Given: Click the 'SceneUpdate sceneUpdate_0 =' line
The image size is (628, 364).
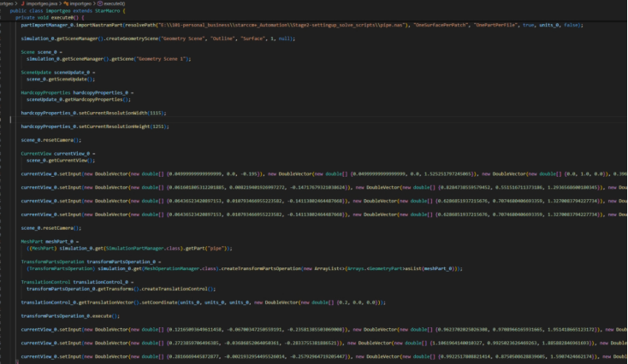Looking at the screenshot, I should click(x=58, y=73).
